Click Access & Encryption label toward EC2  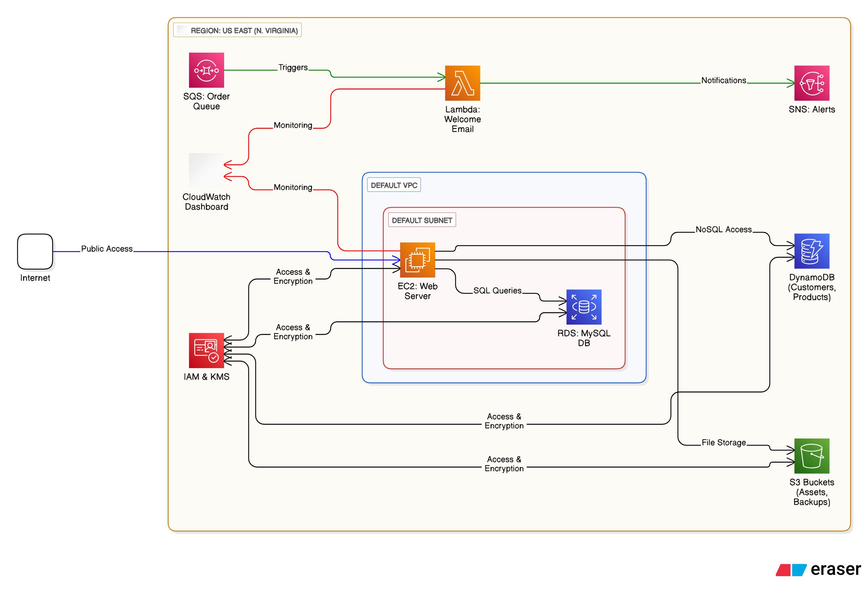[x=293, y=276]
